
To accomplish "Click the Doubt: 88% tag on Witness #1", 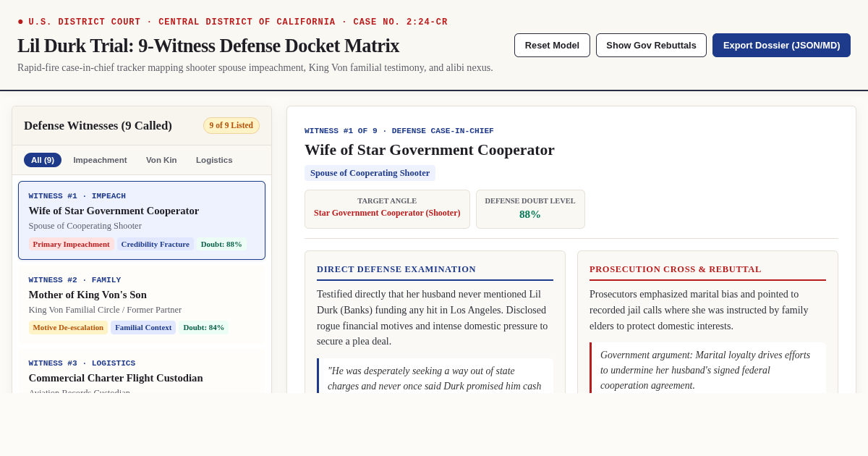I will coord(221,244).
